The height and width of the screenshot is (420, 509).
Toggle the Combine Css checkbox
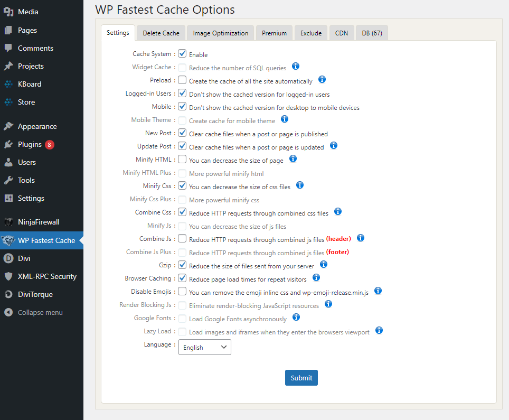(182, 212)
